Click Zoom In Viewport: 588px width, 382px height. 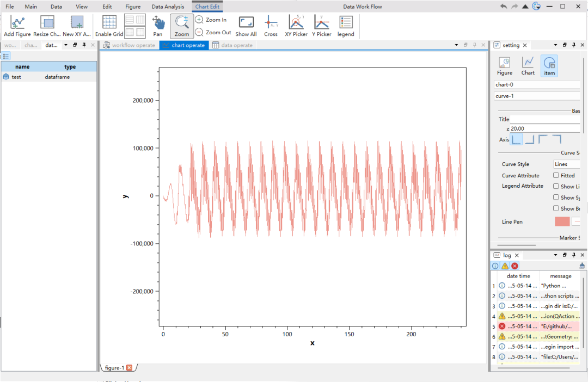click(211, 20)
